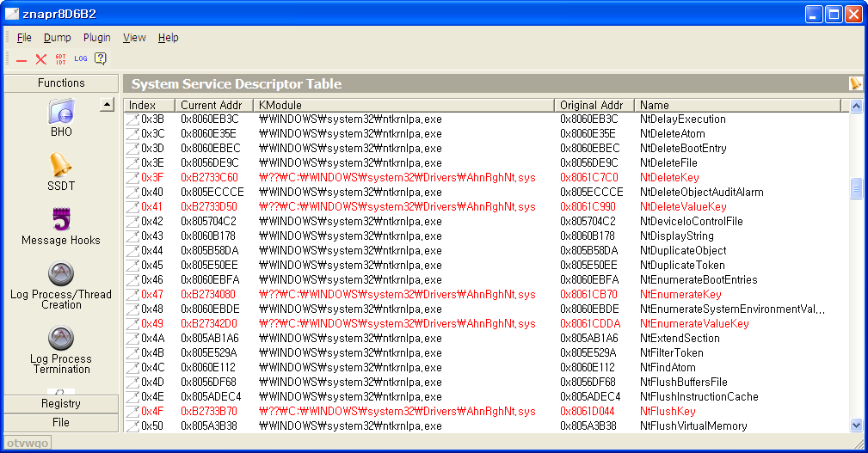
Task: Expand the File sidebar section
Action: pos(61,423)
